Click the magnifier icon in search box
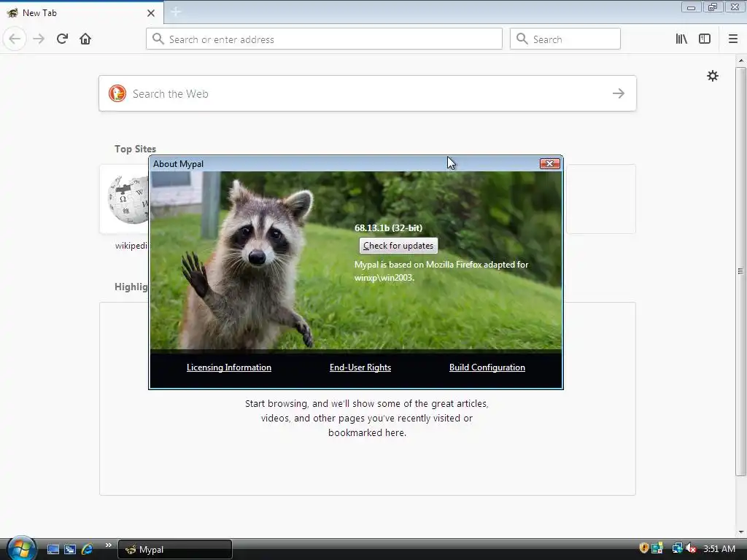The height and width of the screenshot is (560, 747). 522,39
